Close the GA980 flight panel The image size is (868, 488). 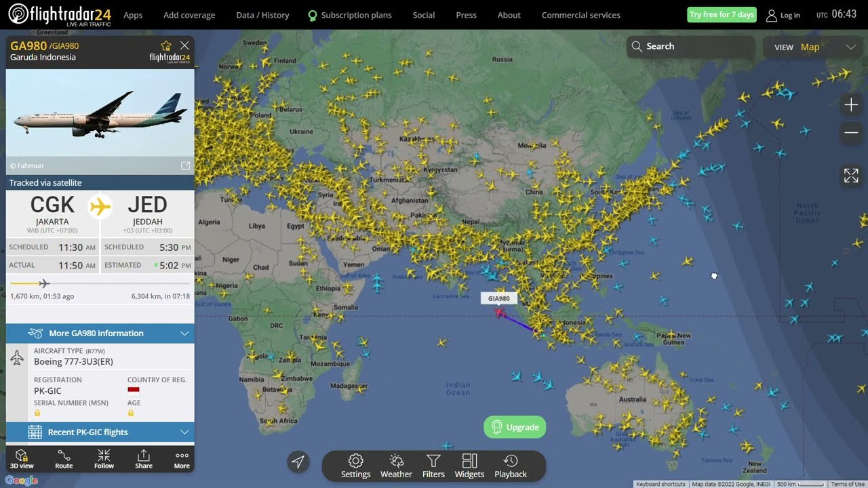click(184, 45)
